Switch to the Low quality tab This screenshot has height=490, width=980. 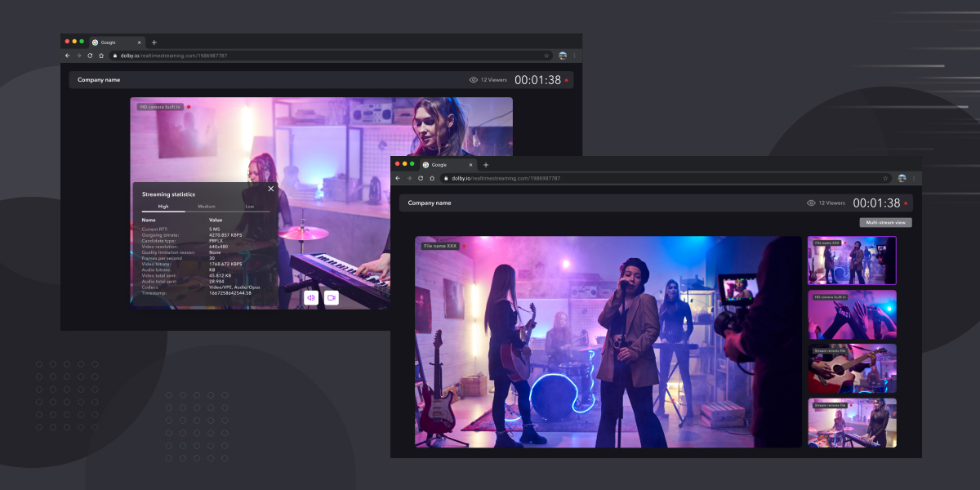click(249, 207)
